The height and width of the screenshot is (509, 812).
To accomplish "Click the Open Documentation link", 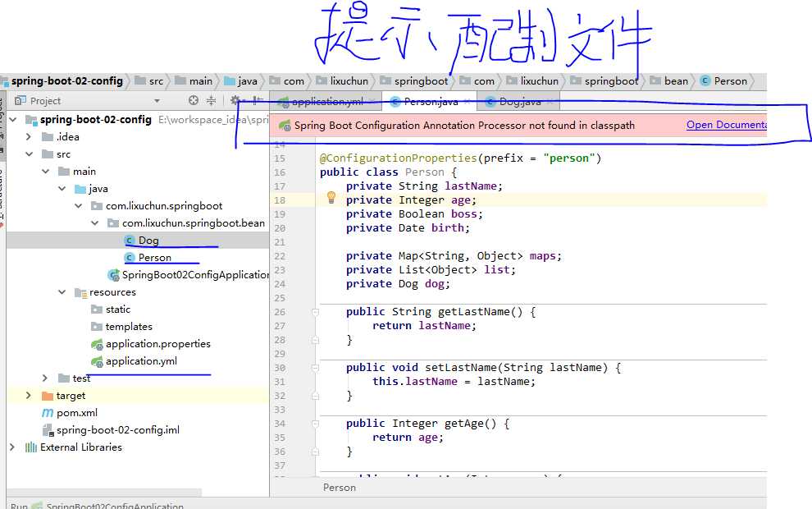I will coord(727,125).
